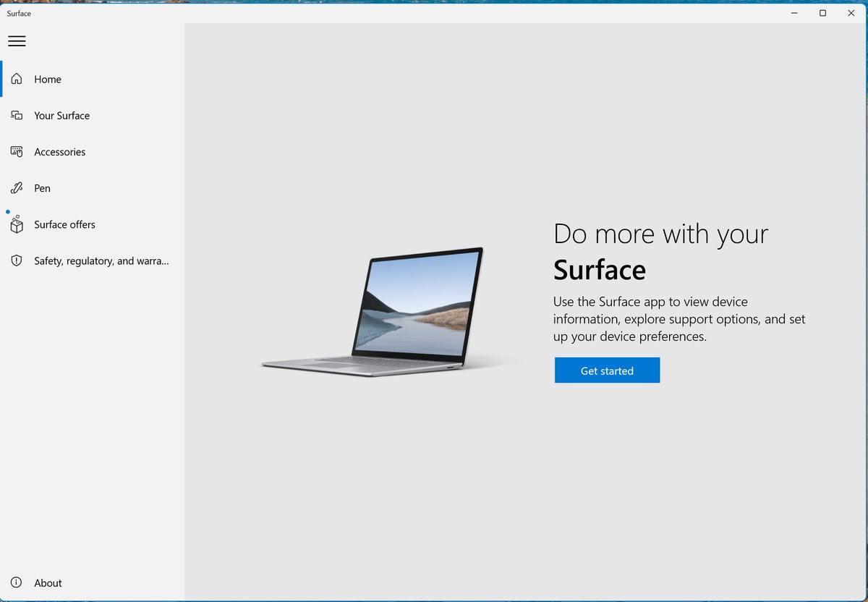Minimize the Surface window
The image size is (868, 602).
tap(794, 13)
